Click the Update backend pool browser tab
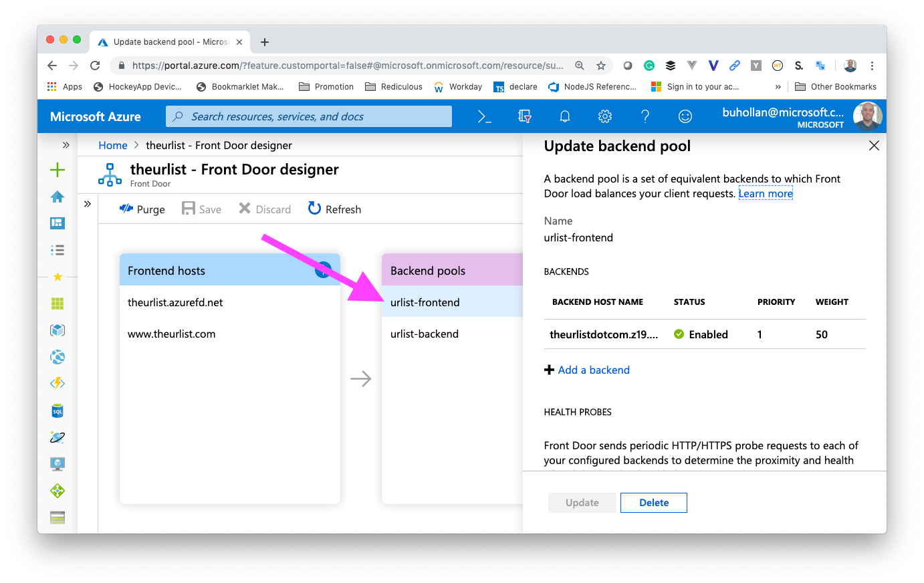Screen dimensions: 924x583 pos(170,41)
